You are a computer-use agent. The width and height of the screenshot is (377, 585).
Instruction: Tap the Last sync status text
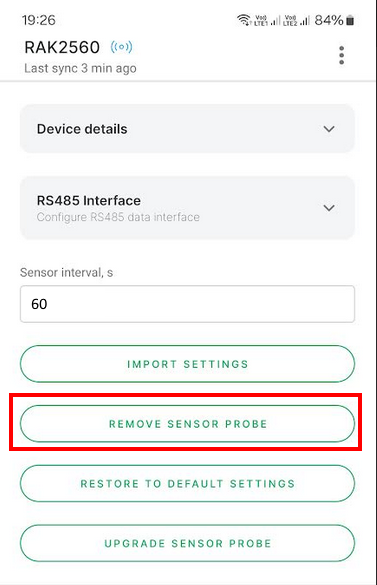coord(80,68)
